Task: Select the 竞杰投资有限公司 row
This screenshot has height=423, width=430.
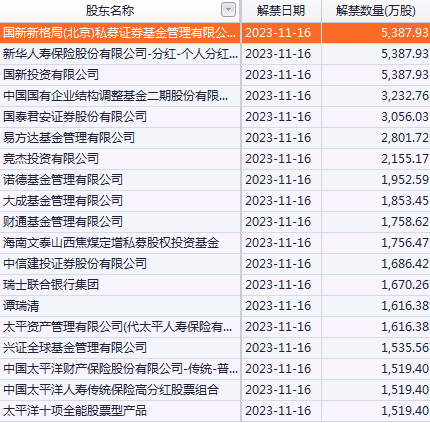Action: (x=215, y=159)
